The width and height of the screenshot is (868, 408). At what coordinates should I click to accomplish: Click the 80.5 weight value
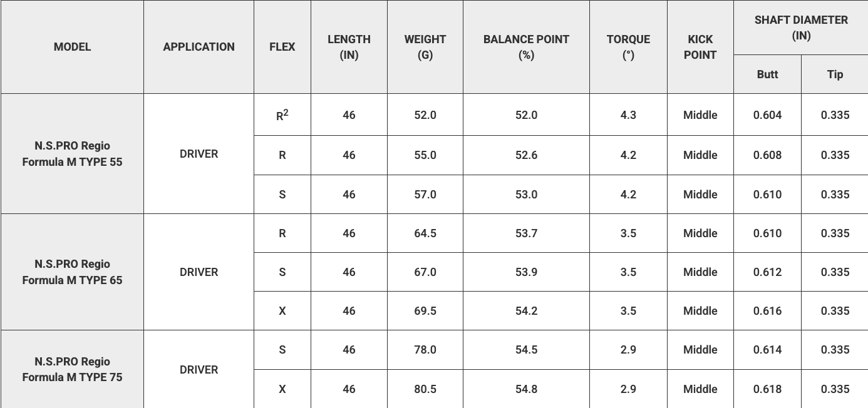(425, 389)
